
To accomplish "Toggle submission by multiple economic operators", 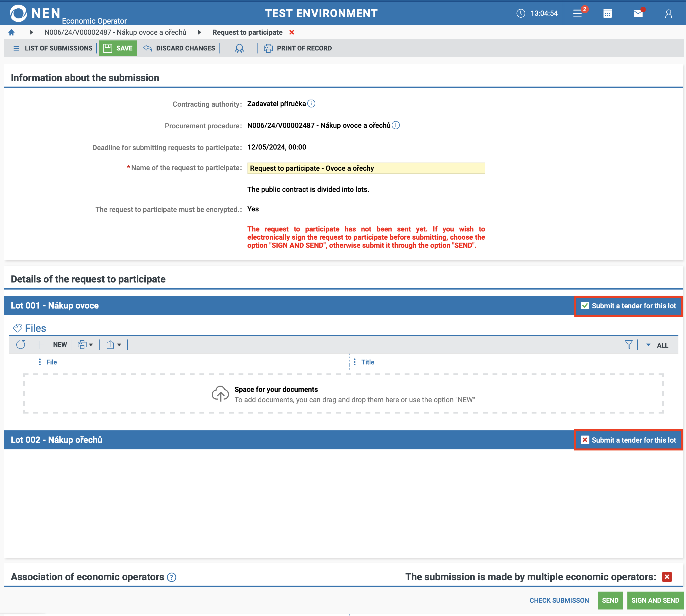I will (667, 577).
